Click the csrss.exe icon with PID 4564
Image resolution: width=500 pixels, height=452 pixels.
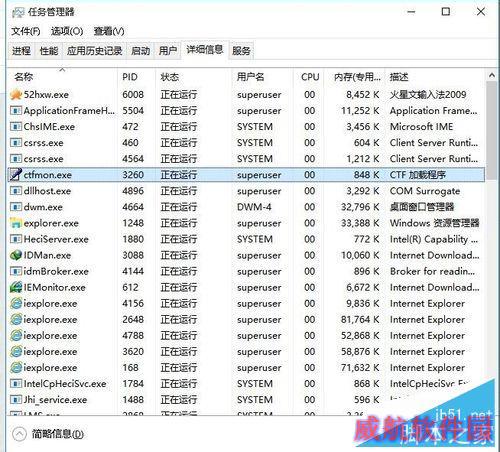click(x=16, y=159)
